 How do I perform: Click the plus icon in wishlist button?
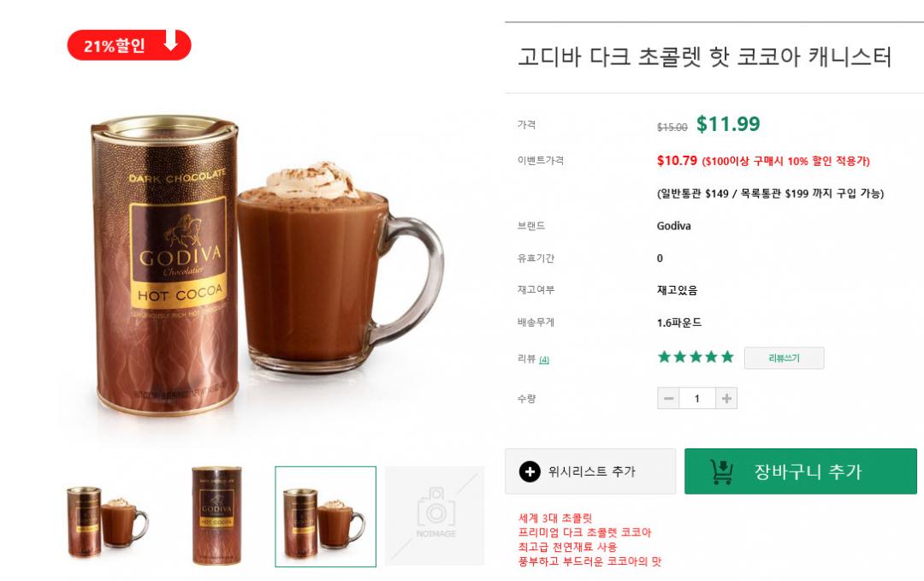click(530, 471)
